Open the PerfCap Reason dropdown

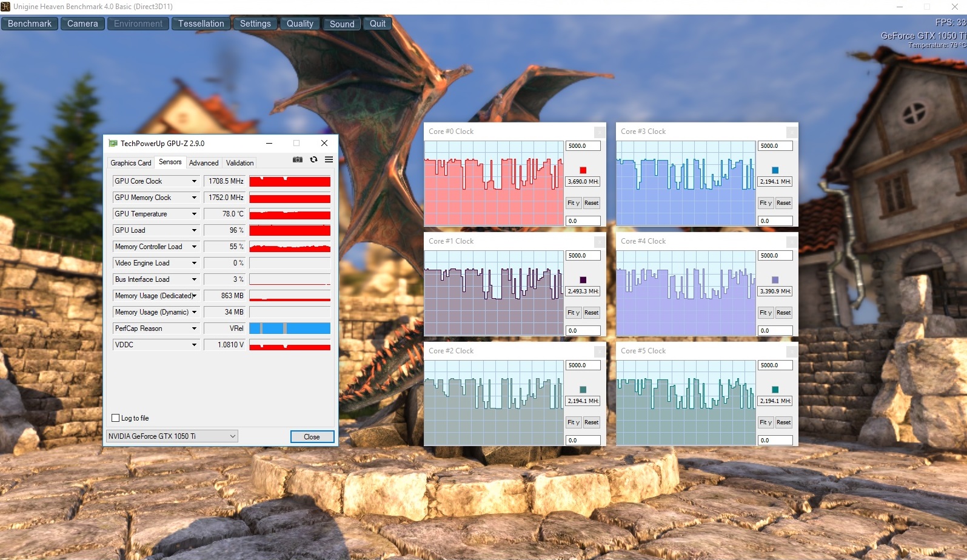pos(194,328)
